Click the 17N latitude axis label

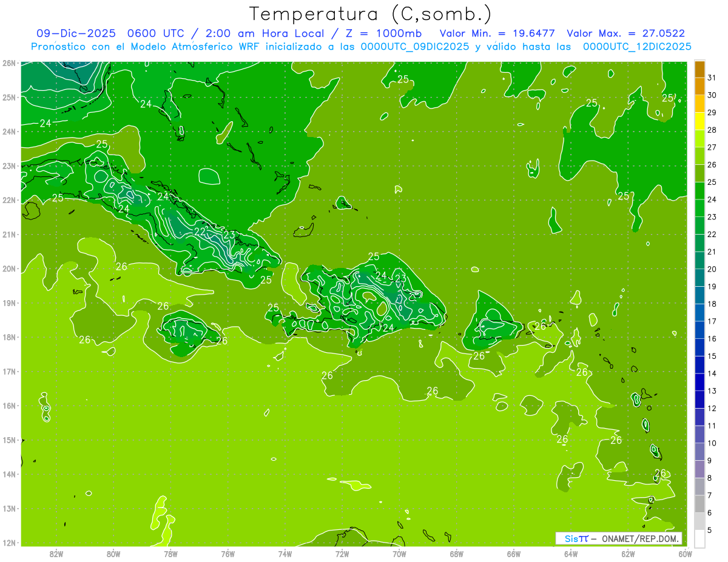tap(8, 372)
